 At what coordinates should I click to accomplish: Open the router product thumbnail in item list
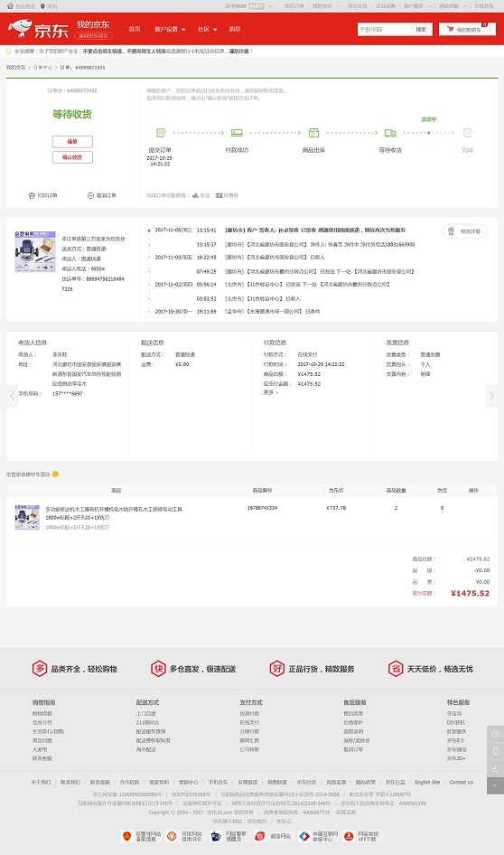pos(27,516)
